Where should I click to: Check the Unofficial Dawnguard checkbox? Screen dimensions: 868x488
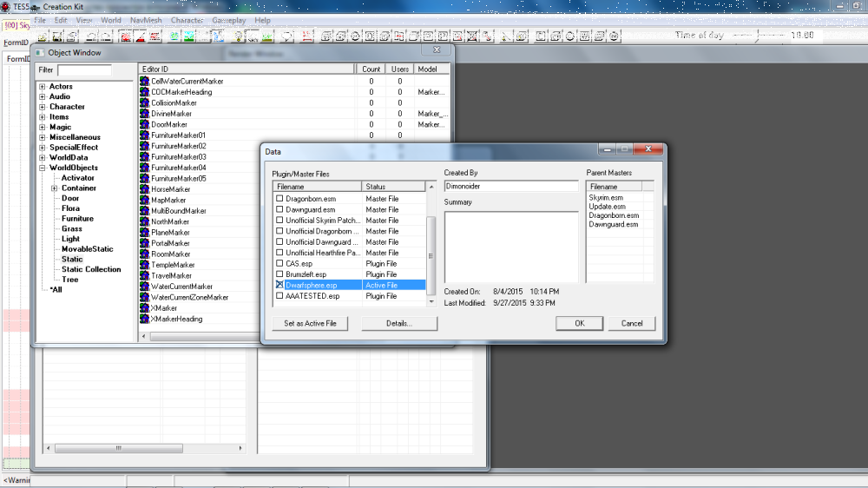279,241
